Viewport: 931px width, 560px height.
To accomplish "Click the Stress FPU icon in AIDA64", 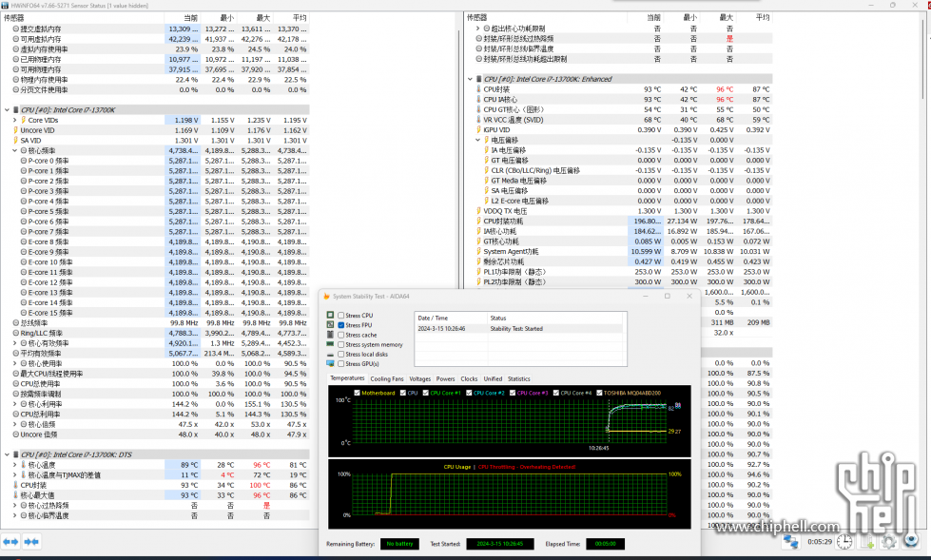I will click(330, 325).
